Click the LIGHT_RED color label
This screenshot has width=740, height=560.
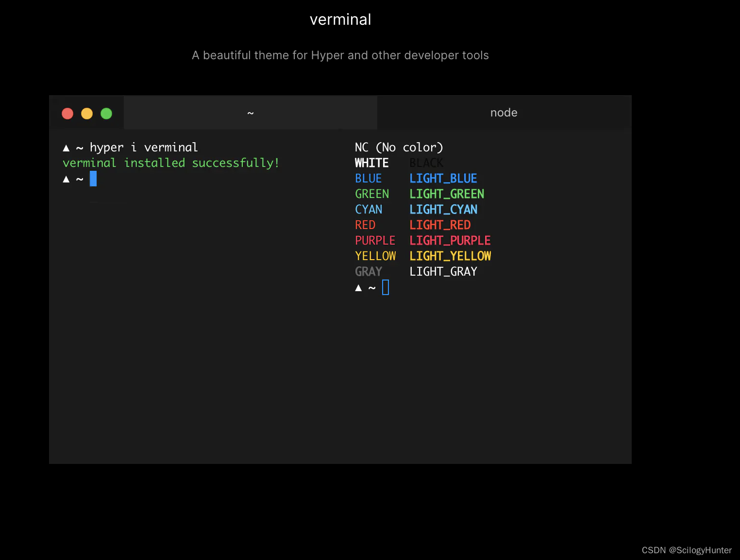440,225
